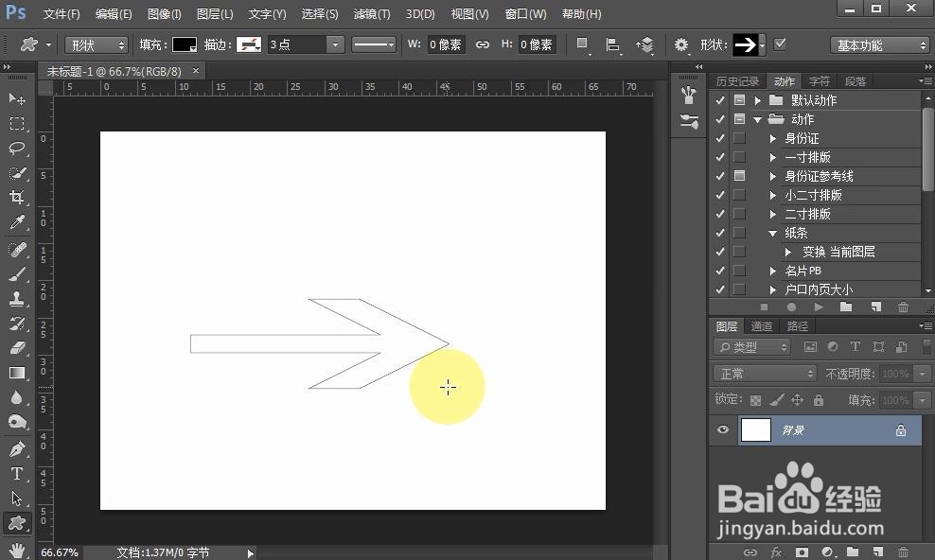
Task: Open the stroke width 3点 dropdown
Action: pyautogui.click(x=335, y=44)
